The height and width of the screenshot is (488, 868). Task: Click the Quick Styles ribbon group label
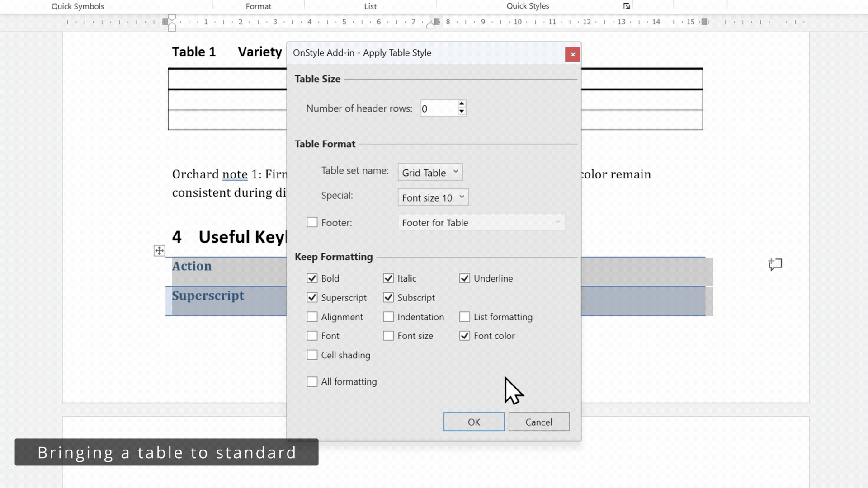(528, 6)
